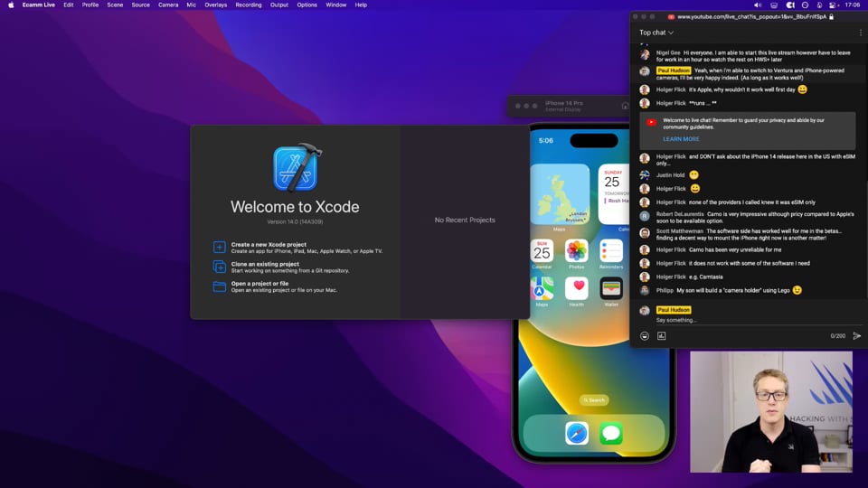Clone an existing project
The image size is (868, 488).
(x=281, y=267)
